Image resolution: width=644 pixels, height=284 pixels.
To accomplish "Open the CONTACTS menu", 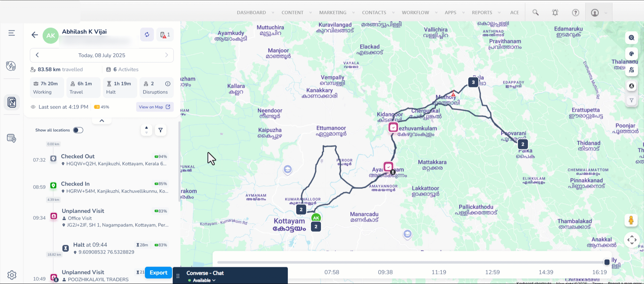I will pos(374,12).
